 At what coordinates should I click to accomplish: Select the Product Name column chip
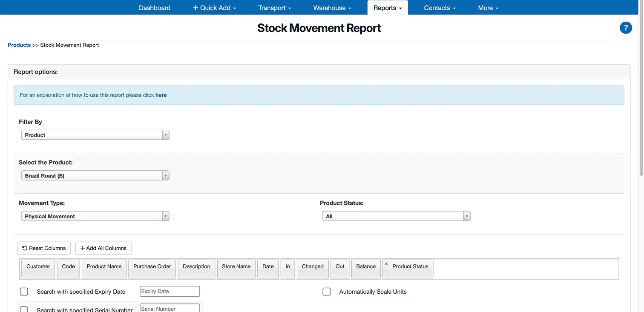pyautogui.click(x=104, y=269)
